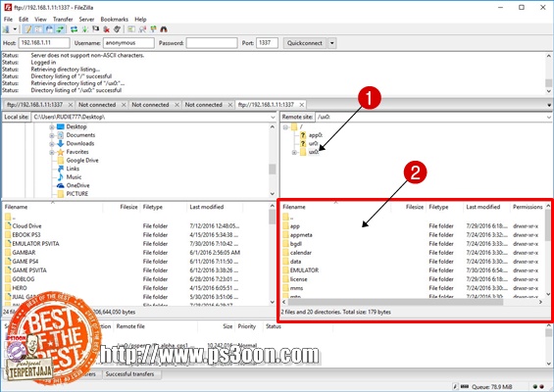The height and width of the screenshot is (392, 554).
Task: Select the license remote folder
Action: pyautogui.click(x=298, y=279)
